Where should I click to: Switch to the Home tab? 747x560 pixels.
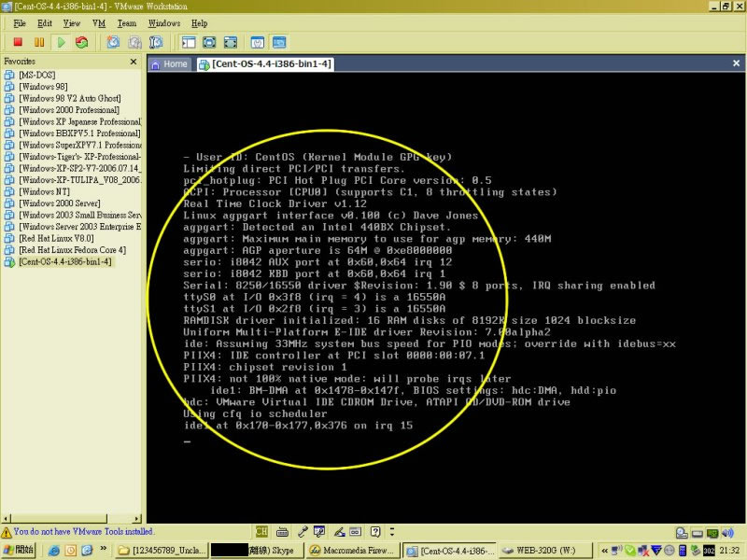click(x=170, y=63)
